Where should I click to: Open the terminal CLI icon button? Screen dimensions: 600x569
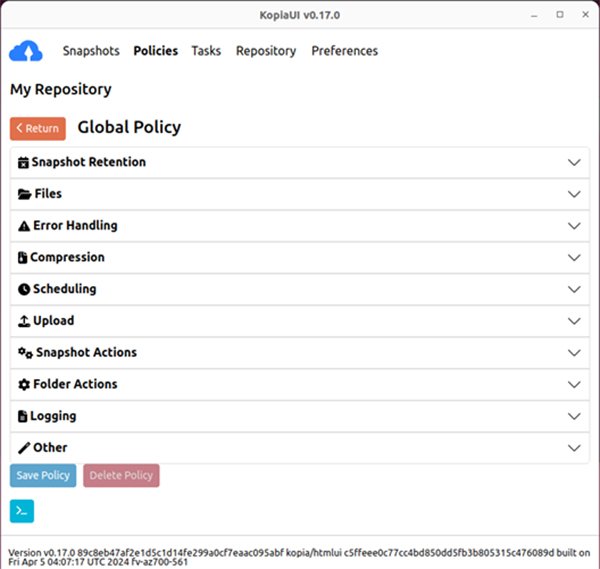[x=22, y=510]
